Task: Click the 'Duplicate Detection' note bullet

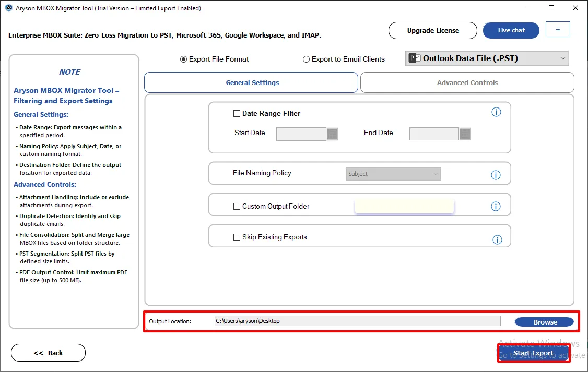Action: pyautogui.click(x=68, y=220)
